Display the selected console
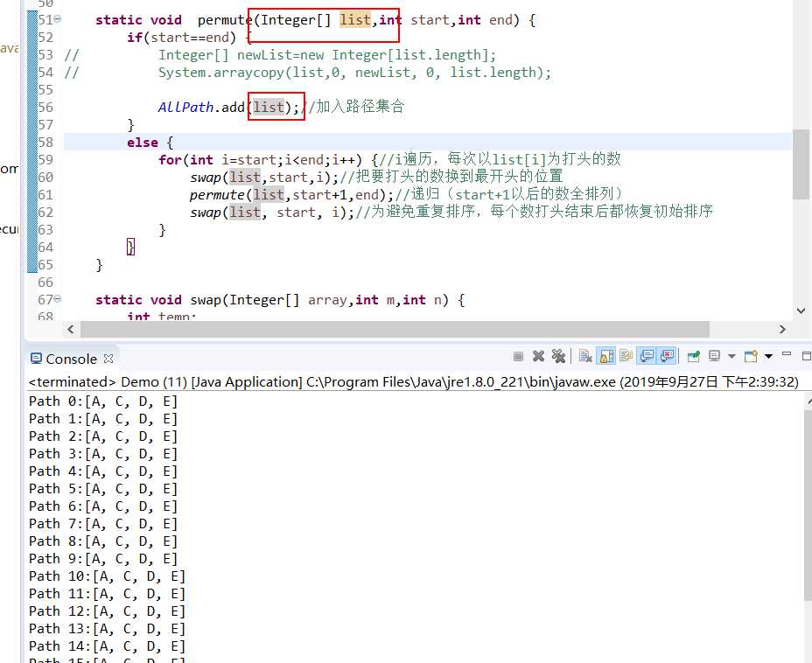812x663 pixels. click(715, 356)
